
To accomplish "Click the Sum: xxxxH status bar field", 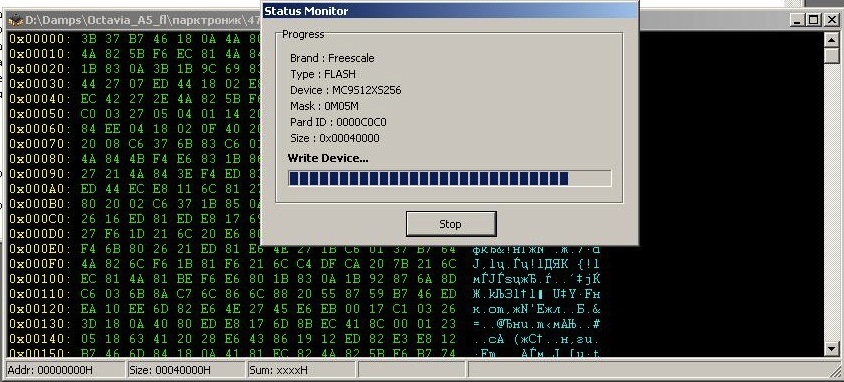I will (x=301, y=370).
